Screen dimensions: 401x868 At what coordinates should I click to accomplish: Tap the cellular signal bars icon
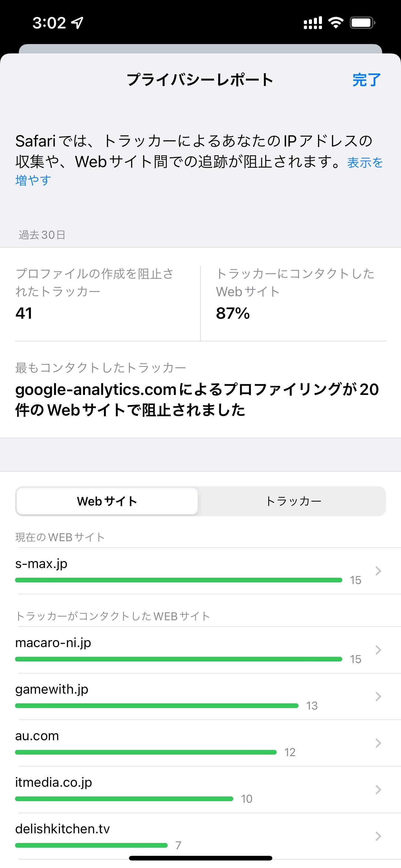click(x=312, y=23)
